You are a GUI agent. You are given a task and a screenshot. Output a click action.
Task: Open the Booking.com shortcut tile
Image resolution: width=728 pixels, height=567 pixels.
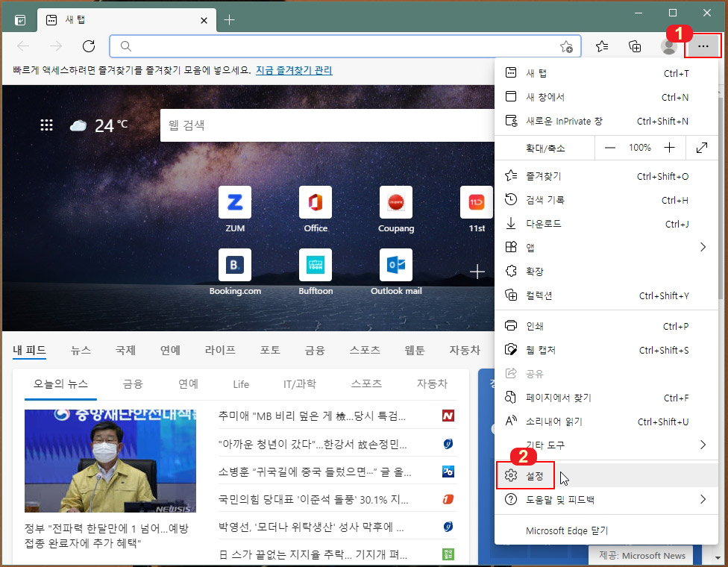pyautogui.click(x=234, y=264)
